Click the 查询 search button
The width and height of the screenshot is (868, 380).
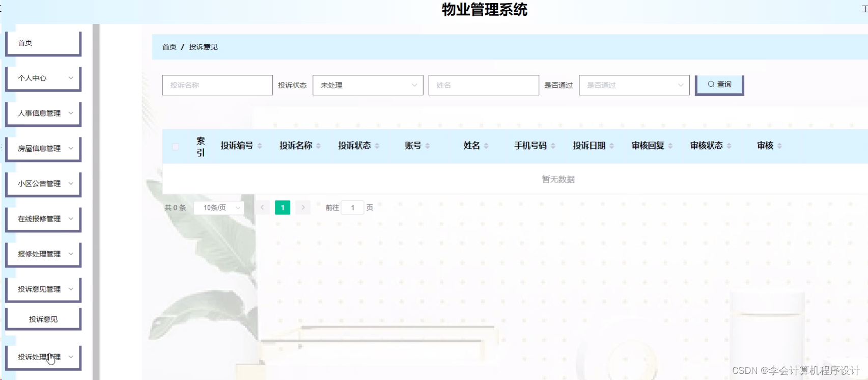719,85
